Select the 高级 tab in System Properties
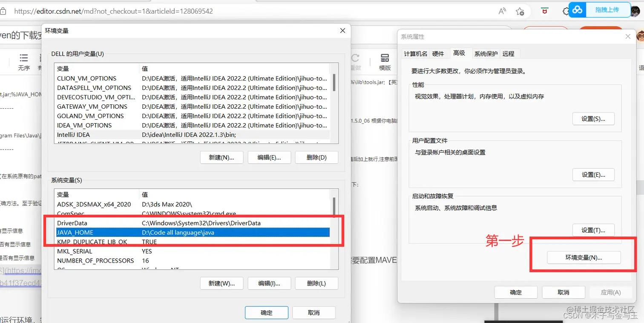Viewport: 644px width, 323px height. (459, 53)
